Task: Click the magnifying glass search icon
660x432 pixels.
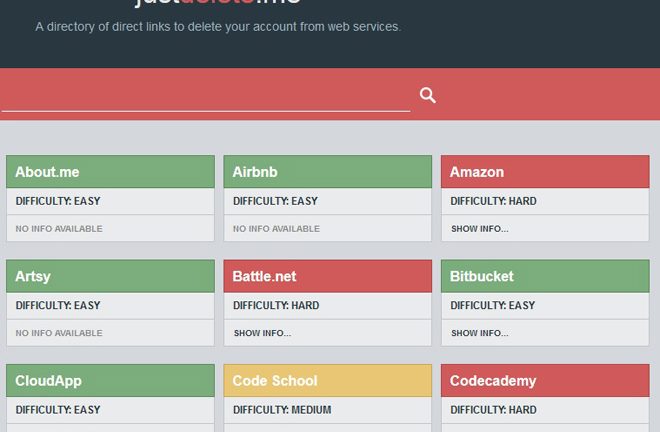Action: pyautogui.click(x=428, y=96)
